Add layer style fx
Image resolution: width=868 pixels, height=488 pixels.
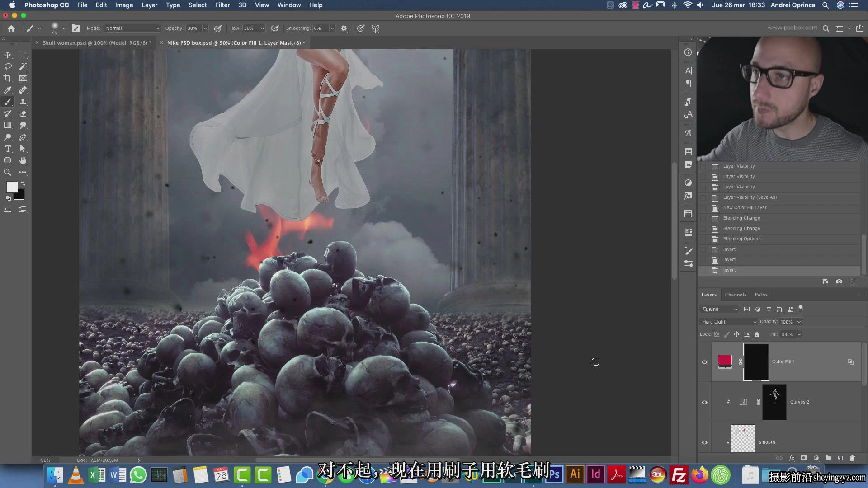tap(792, 458)
